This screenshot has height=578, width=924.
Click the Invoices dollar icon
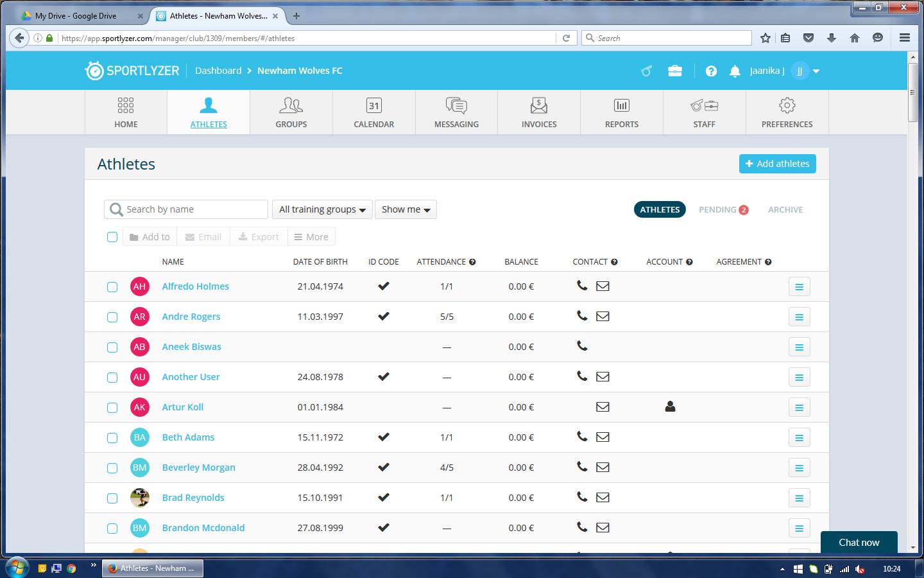pyautogui.click(x=538, y=105)
